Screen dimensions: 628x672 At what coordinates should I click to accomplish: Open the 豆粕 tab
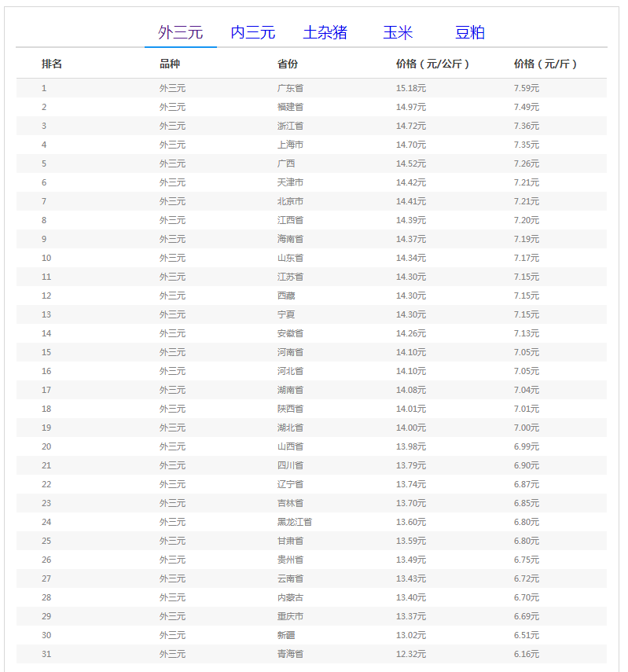pos(469,32)
